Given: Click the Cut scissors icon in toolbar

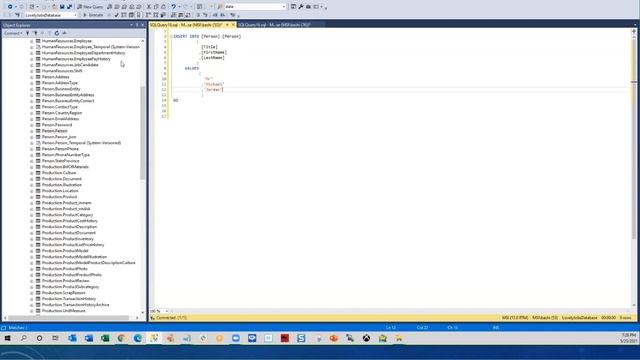Looking at the screenshot, I should [x=149, y=7].
